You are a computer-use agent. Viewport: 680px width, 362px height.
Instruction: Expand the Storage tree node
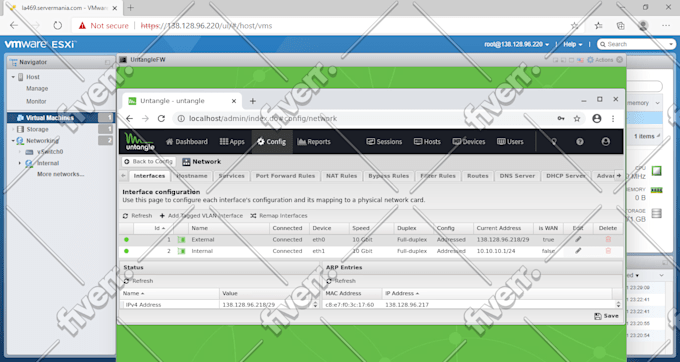(x=13, y=129)
